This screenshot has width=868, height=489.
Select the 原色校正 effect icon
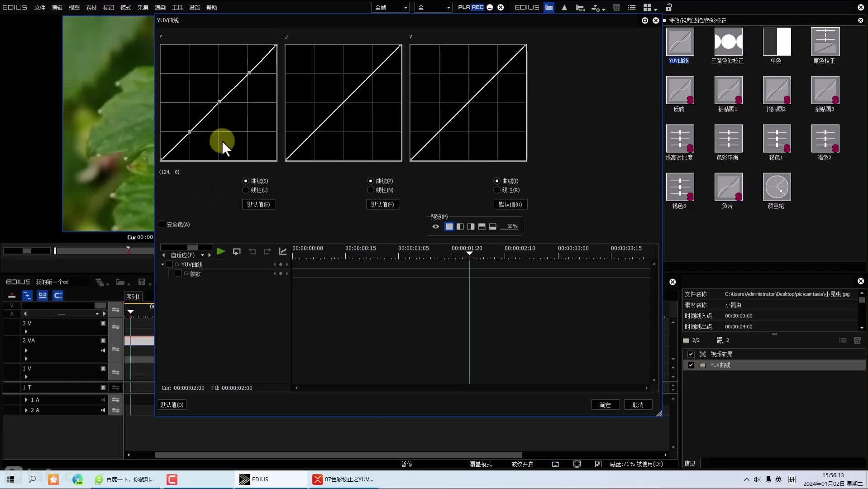pos(825,42)
